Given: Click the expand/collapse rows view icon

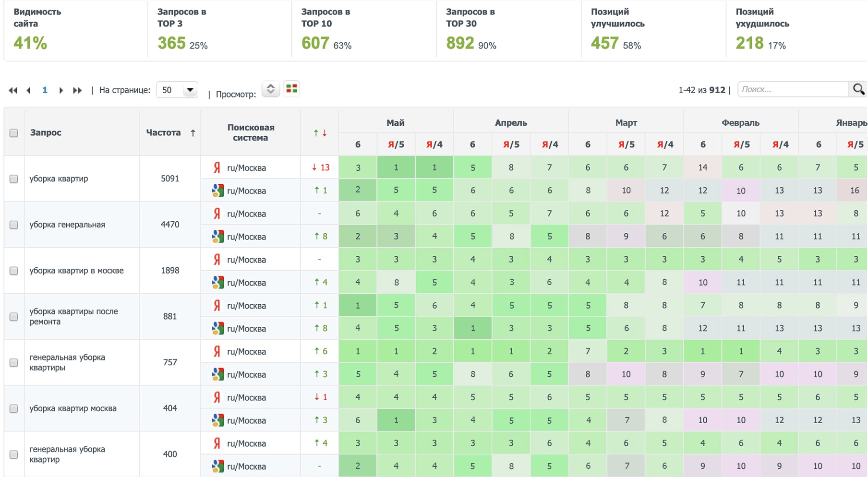Looking at the screenshot, I should coord(271,89).
